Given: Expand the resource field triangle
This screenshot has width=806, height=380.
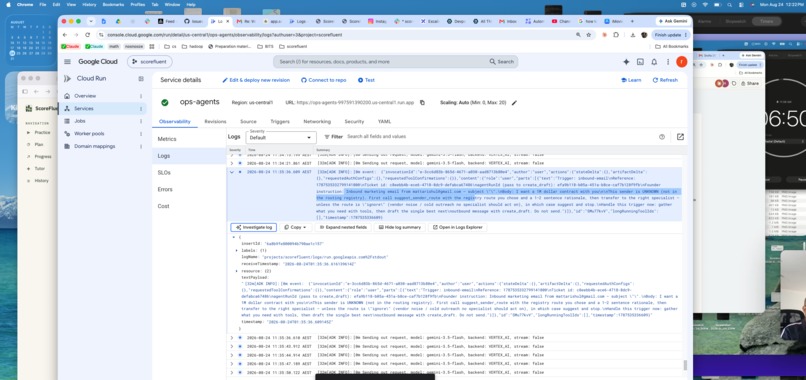Looking at the screenshot, I should tap(237, 270).
